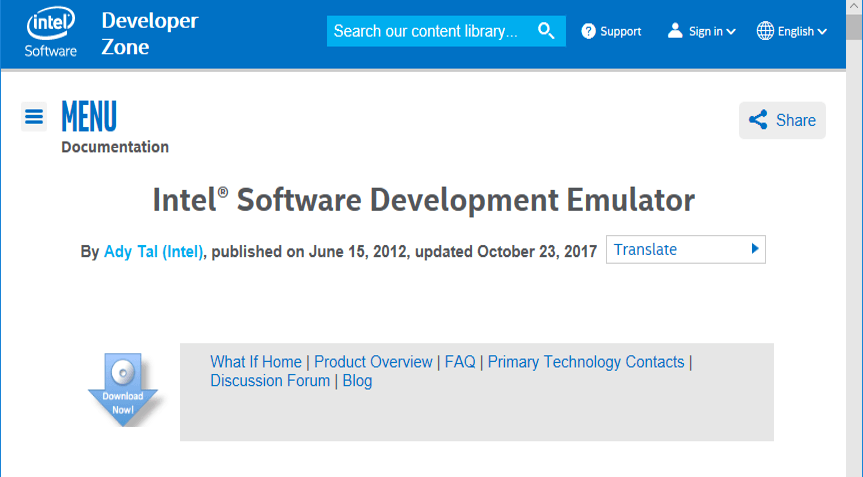Open the Product Overview link
This screenshot has width=863, height=477.
[x=373, y=361]
